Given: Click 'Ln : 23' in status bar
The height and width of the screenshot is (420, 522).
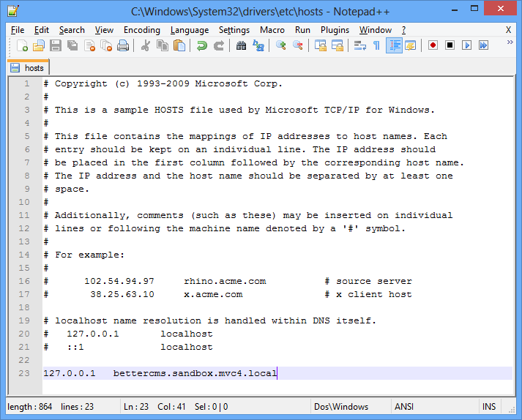Looking at the screenshot, I should (x=136, y=407).
